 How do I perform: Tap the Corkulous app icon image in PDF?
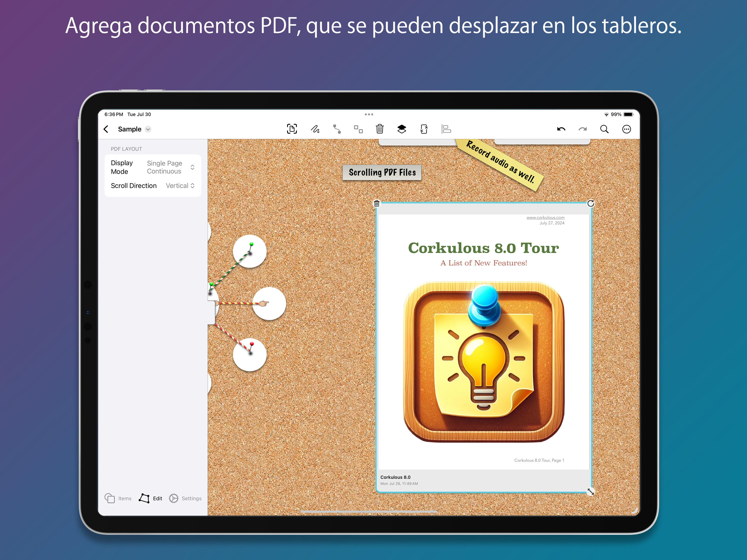click(484, 362)
